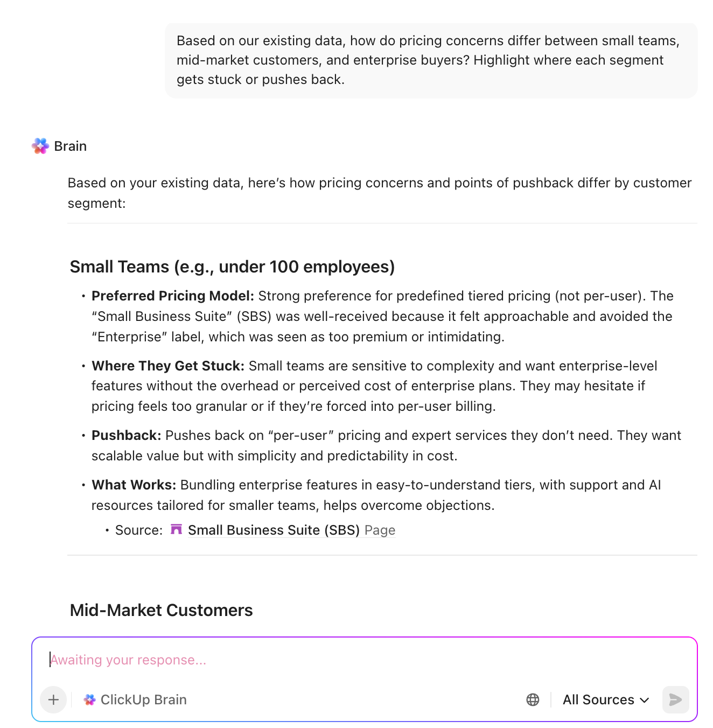The image size is (713, 728).
Task: Click the ClickUp Brain sparkle icon in the composer
Action: click(89, 699)
